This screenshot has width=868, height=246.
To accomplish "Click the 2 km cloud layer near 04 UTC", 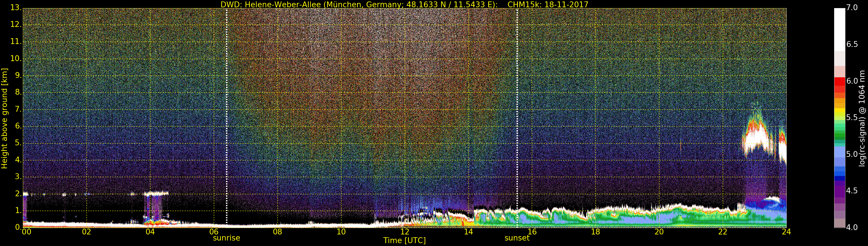I will coord(155,193).
